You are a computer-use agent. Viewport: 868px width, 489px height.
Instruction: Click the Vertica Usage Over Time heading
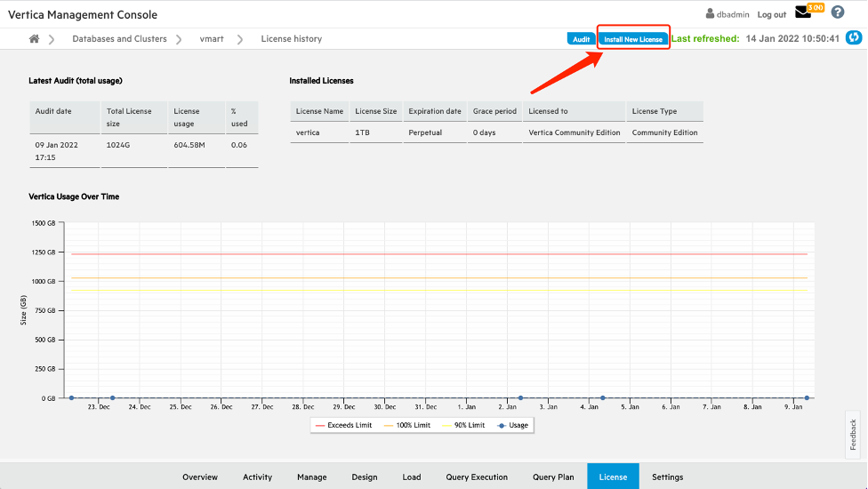coord(74,196)
